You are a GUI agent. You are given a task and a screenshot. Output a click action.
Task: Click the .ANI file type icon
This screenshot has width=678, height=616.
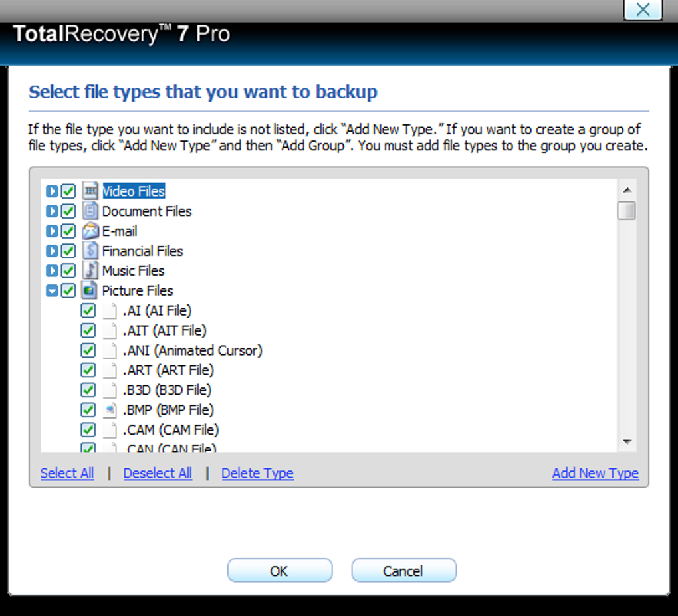point(110,350)
